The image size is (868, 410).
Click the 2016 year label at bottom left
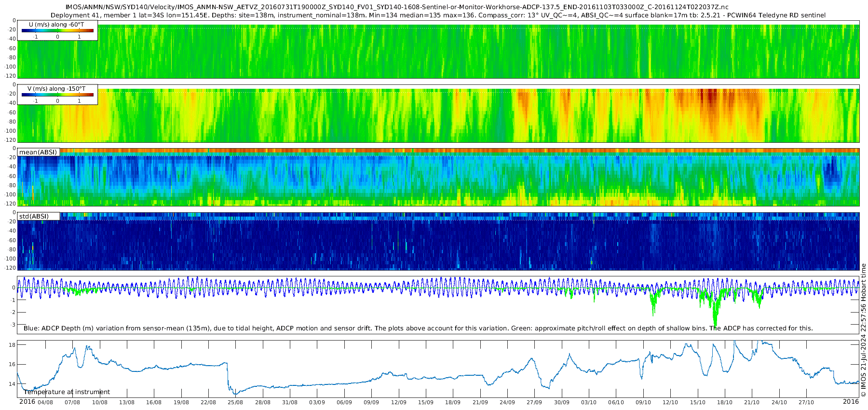27,401
